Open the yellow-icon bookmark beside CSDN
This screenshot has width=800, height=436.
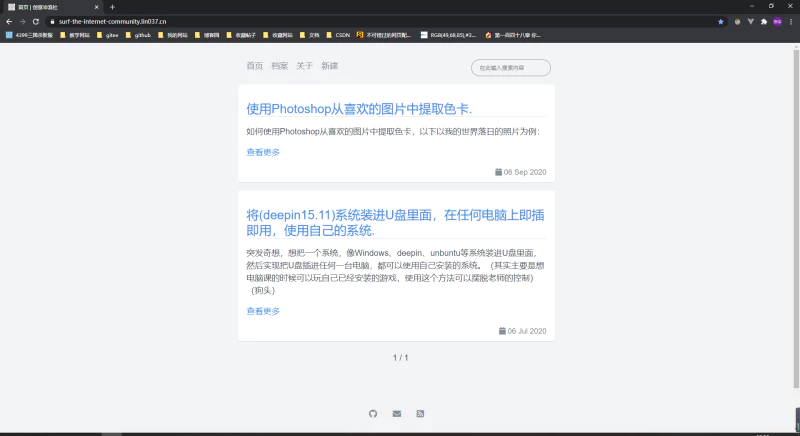[384, 35]
